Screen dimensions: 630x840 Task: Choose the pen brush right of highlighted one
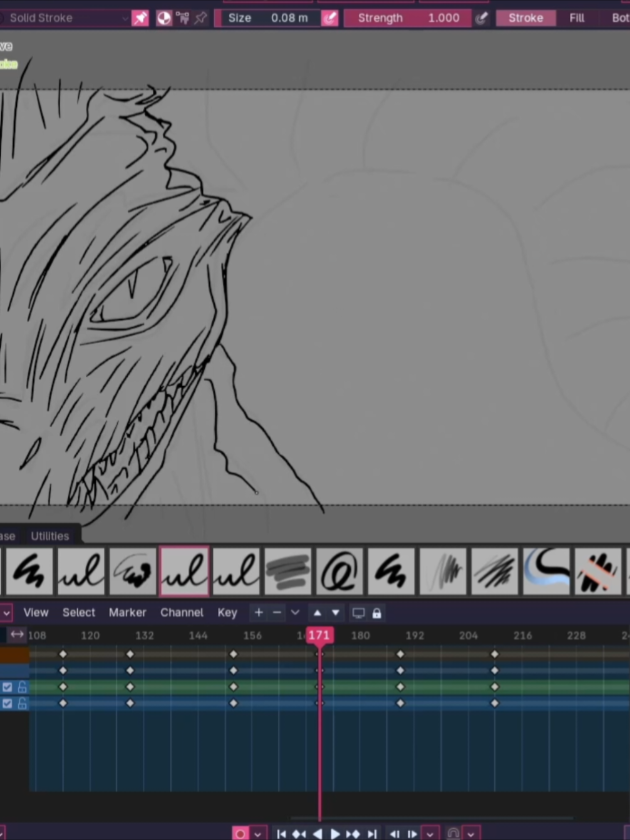tap(236, 571)
